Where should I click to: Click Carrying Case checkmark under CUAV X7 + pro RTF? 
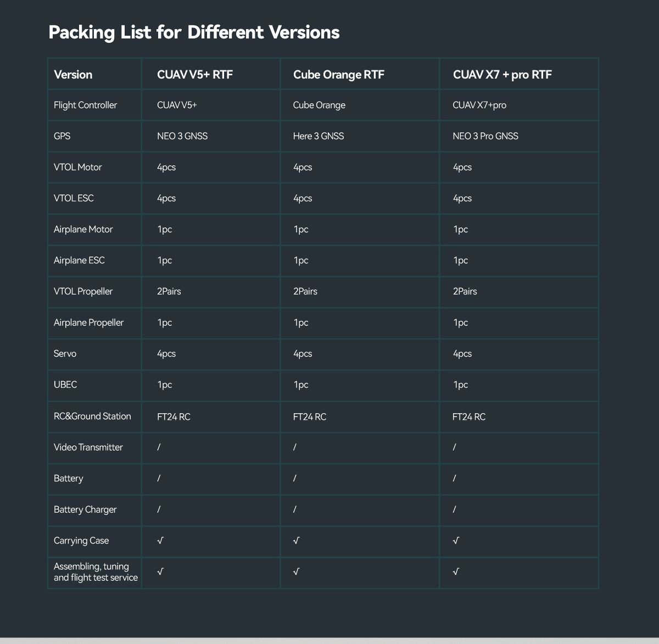(456, 541)
